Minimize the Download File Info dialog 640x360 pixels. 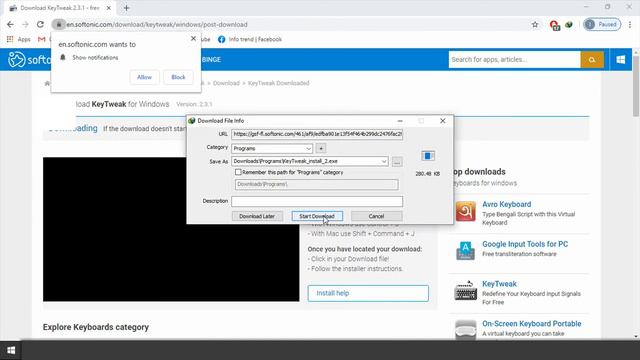click(400, 121)
